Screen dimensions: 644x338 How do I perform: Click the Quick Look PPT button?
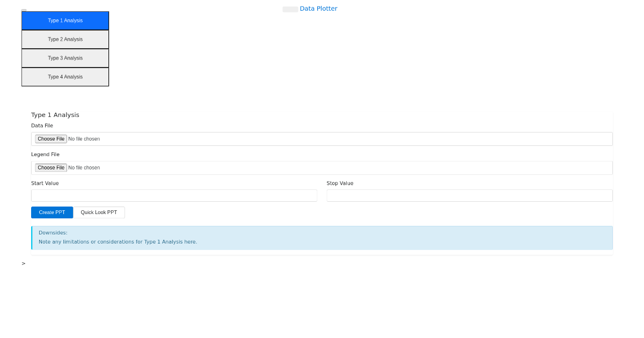click(x=99, y=212)
